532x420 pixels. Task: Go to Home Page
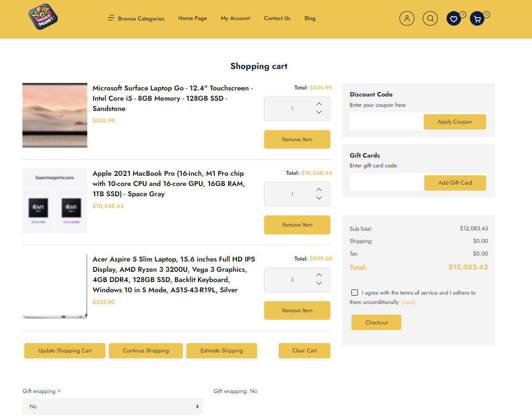pos(192,18)
